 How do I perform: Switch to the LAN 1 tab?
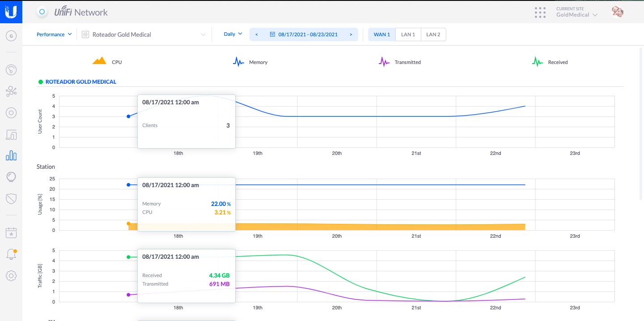click(x=408, y=34)
